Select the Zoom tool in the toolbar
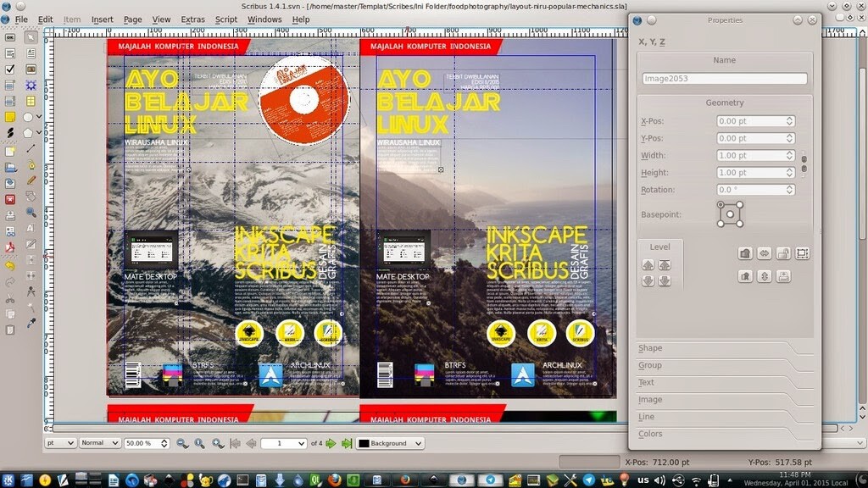Image resolution: width=868 pixels, height=488 pixels. (x=30, y=211)
